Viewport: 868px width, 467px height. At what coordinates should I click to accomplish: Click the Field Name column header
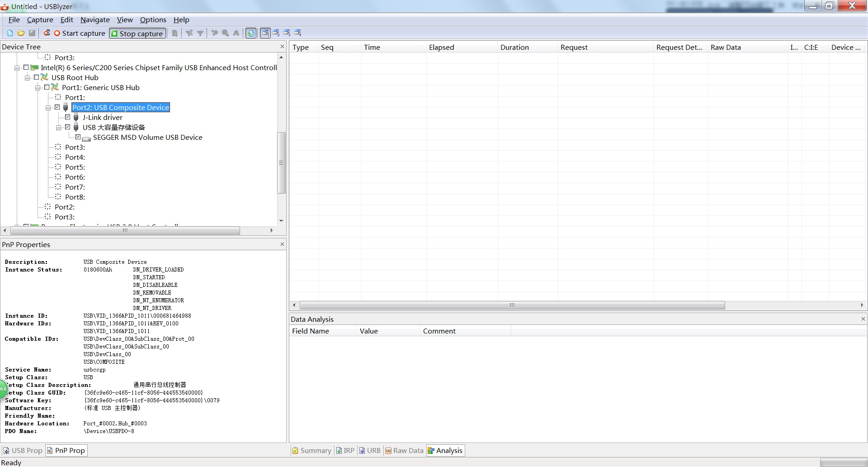[323, 331]
